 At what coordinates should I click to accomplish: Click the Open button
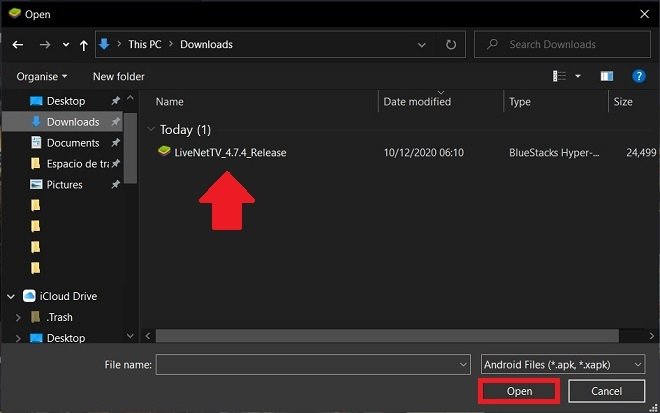click(519, 391)
